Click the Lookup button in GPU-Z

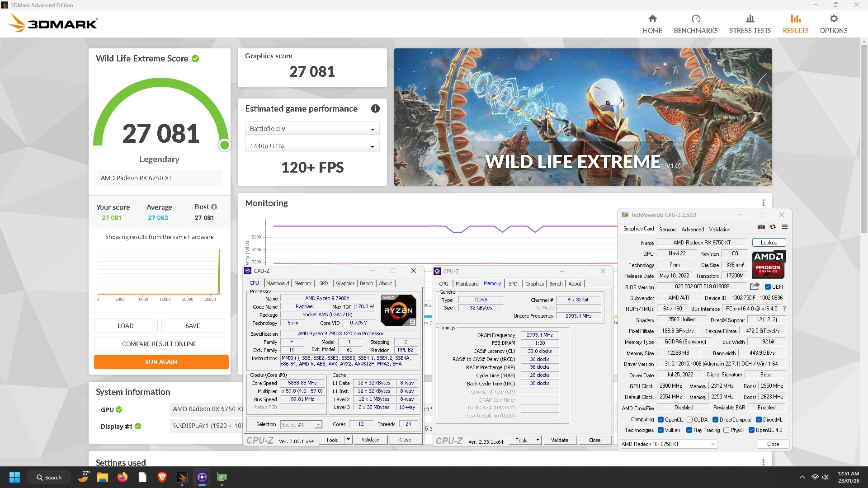[769, 243]
